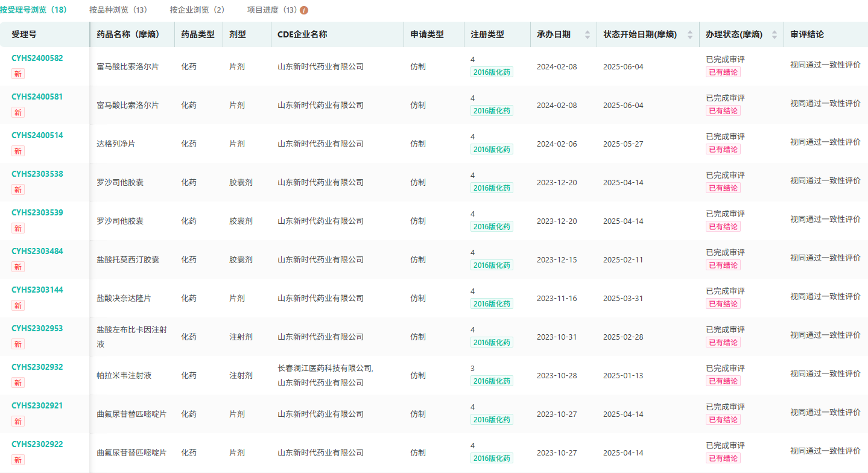
Task: Select 按受理号浏览 tab
Action: (34, 10)
